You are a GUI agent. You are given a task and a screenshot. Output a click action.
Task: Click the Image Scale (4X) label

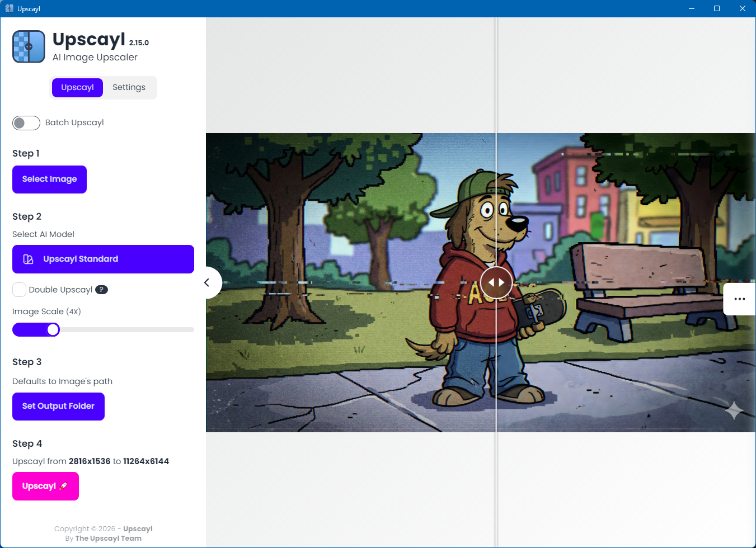pos(46,312)
